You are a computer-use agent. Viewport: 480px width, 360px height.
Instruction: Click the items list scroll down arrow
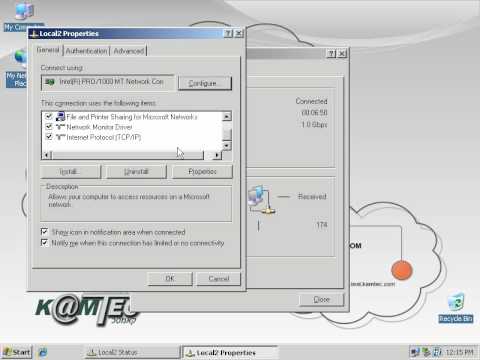tap(227, 146)
